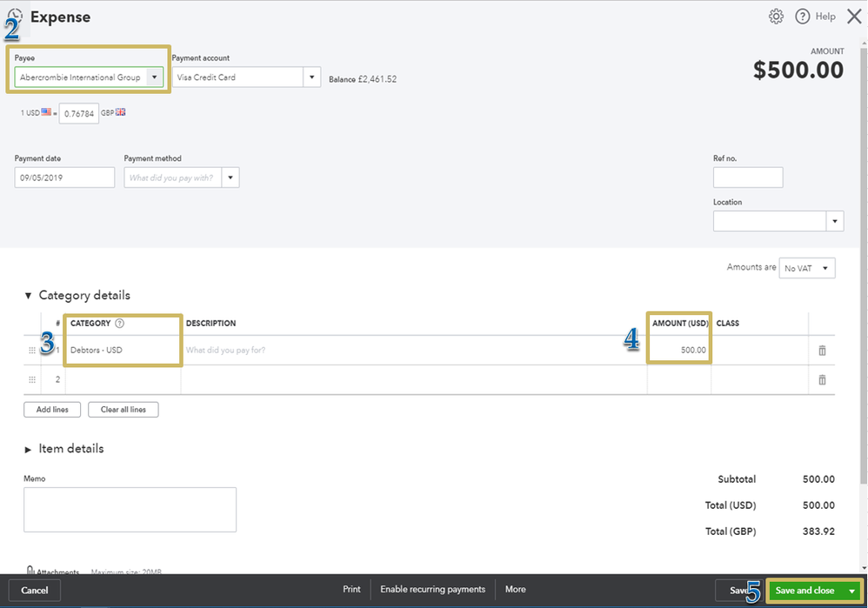Open the Payee dropdown arrow
This screenshot has height=608, width=868.
coord(155,77)
